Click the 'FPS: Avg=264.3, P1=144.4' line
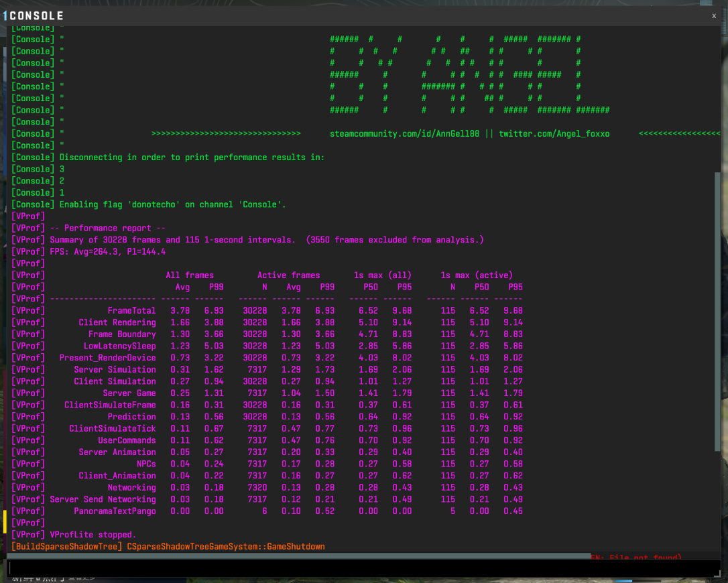 tap(108, 251)
